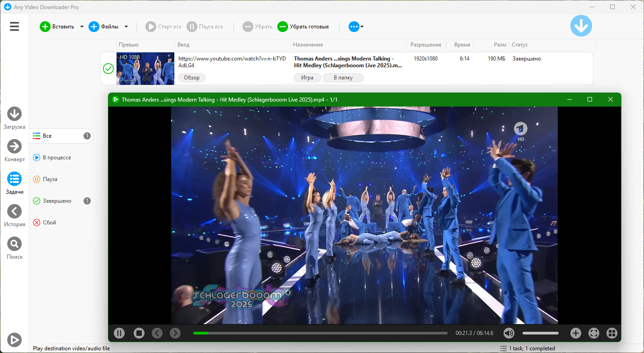The image size is (644, 353).
Task: Filter tasks by Пауза
Action: (x=62, y=179)
